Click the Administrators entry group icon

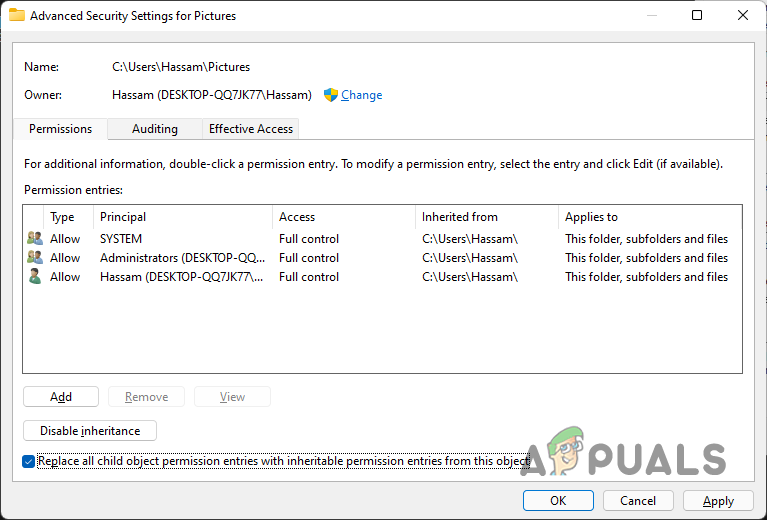[35, 258]
